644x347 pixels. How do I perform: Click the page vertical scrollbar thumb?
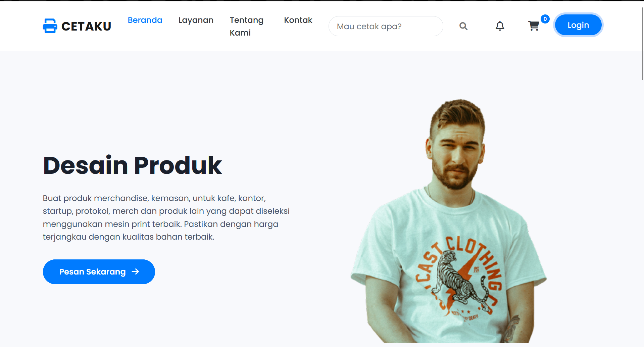[642, 43]
